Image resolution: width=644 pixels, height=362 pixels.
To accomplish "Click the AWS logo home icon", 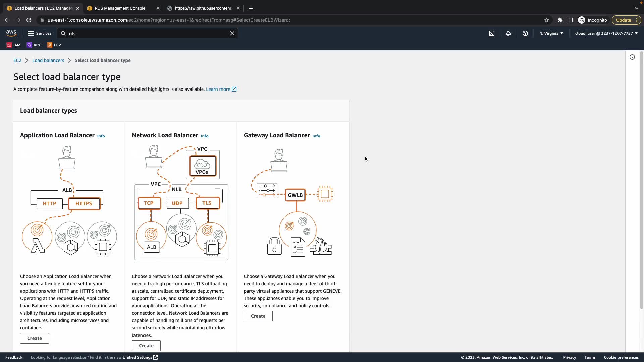I will click(x=11, y=33).
